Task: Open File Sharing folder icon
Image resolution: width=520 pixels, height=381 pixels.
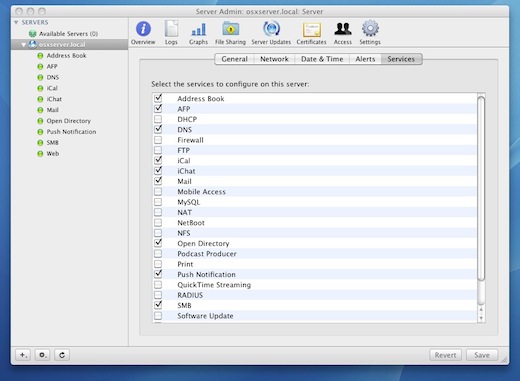Action: pyautogui.click(x=231, y=29)
